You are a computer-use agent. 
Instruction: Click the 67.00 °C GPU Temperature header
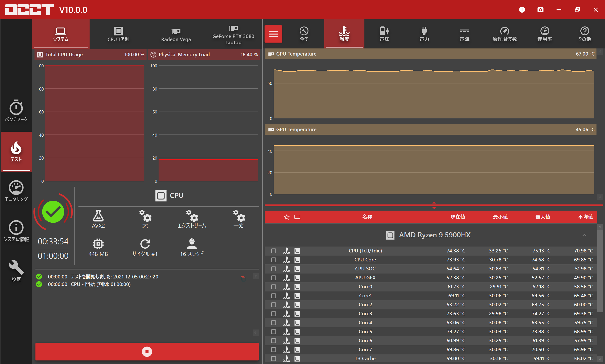click(431, 54)
